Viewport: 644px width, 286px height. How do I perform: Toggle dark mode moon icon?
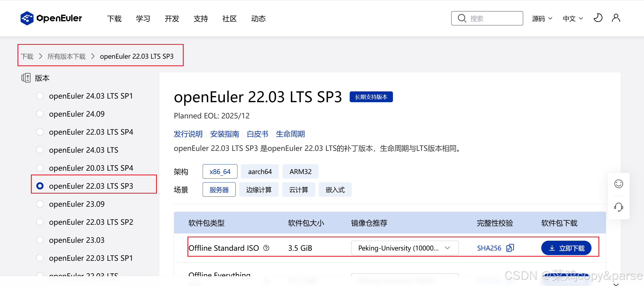coord(598,18)
